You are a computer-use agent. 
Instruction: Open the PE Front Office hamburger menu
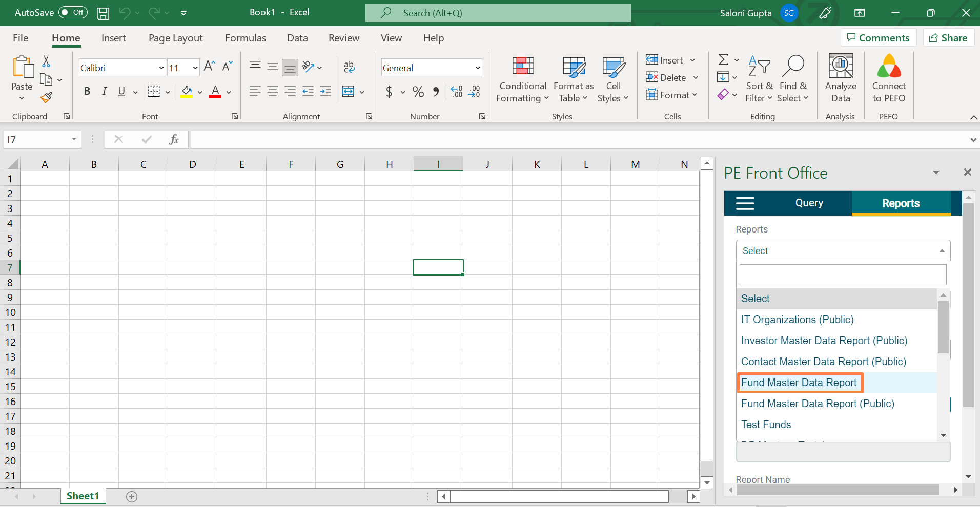click(745, 203)
